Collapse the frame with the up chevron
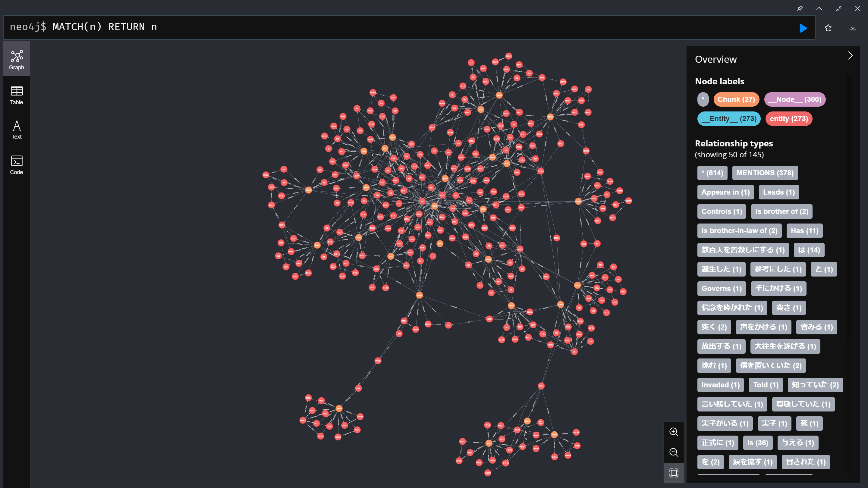Image resolution: width=868 pixels, height=488 pixels. pos(819,8)
